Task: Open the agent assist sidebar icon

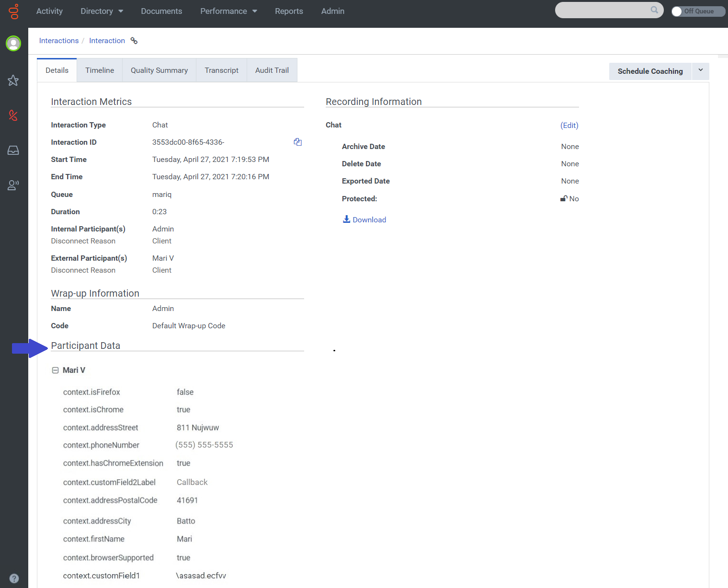Action: 13,185
